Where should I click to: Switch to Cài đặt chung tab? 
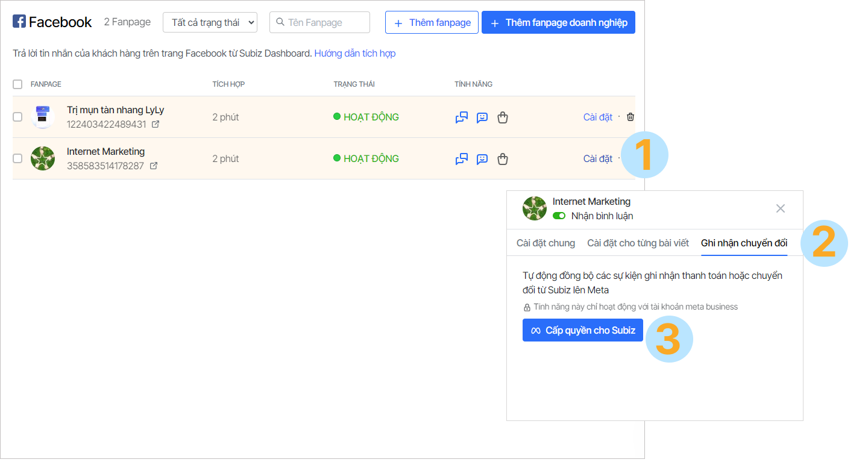(546, 243)
